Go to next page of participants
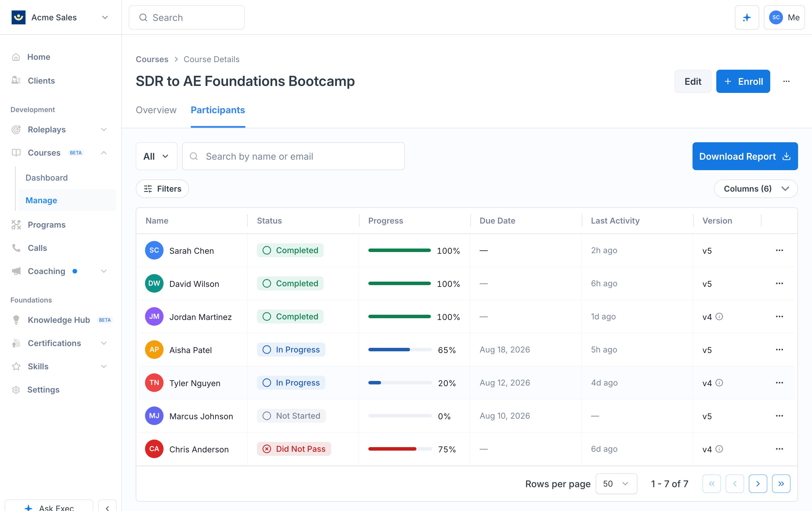The width and height of the screenshot is (812, 511). [x=758, y=484]
